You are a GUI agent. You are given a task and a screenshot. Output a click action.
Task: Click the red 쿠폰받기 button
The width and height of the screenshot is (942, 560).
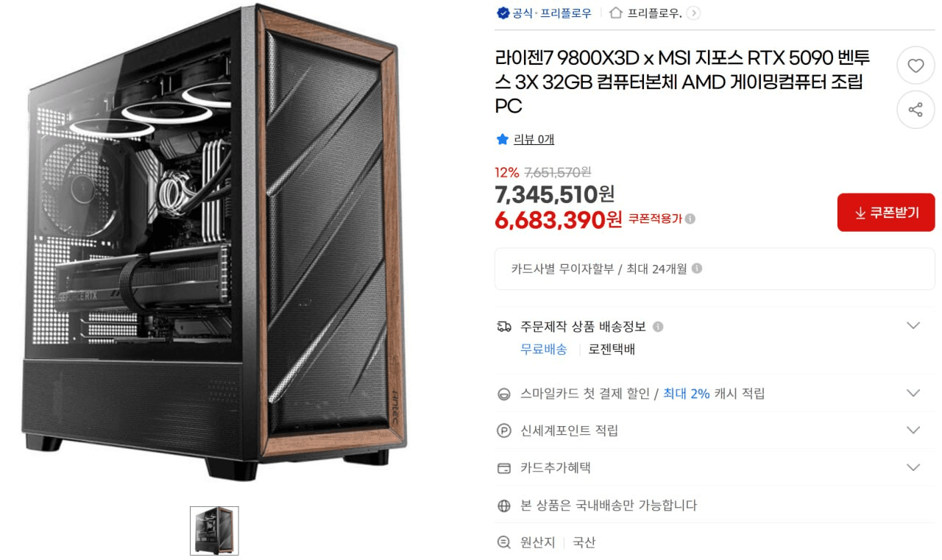coord(886,213)
